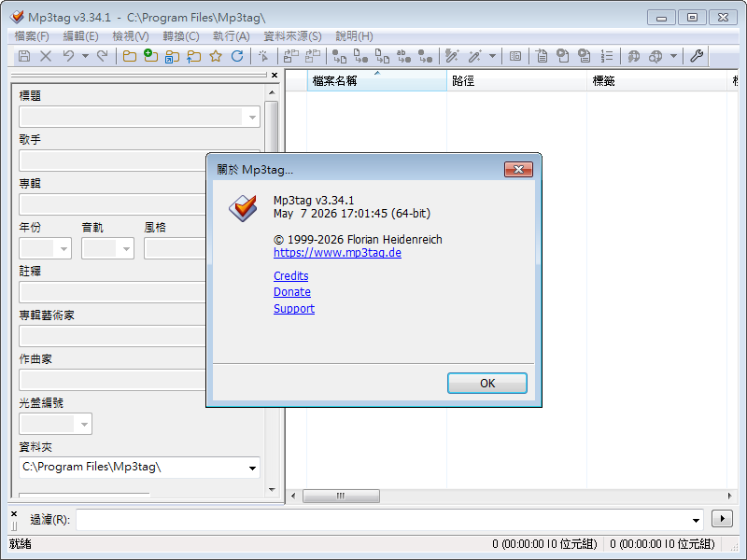This screenshot has width=747, height=560.
Task: Expand the 年份 dropdown
Action: 63,248
